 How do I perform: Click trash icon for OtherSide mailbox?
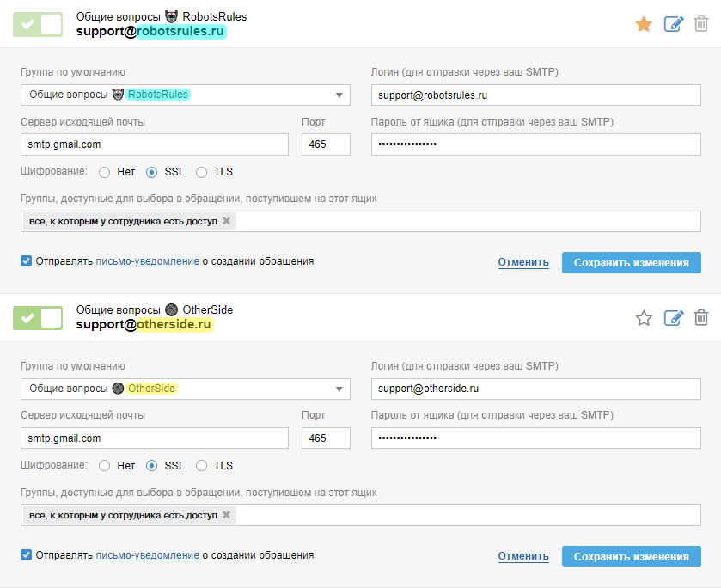701,318
